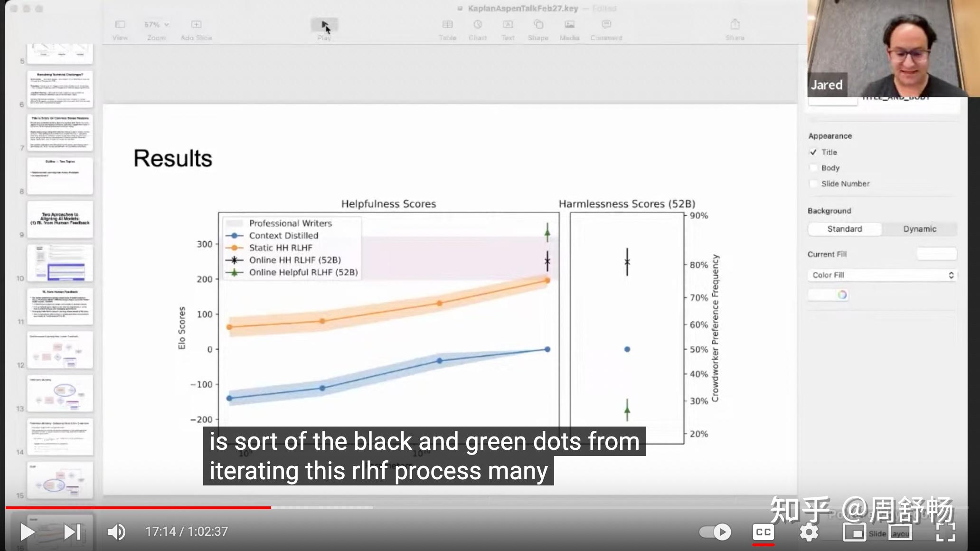Image resolution: width=980 pixels, height=551 pixels.
Task: Enable the Slide Number checkbox
Action: click(x=813, y=184)
